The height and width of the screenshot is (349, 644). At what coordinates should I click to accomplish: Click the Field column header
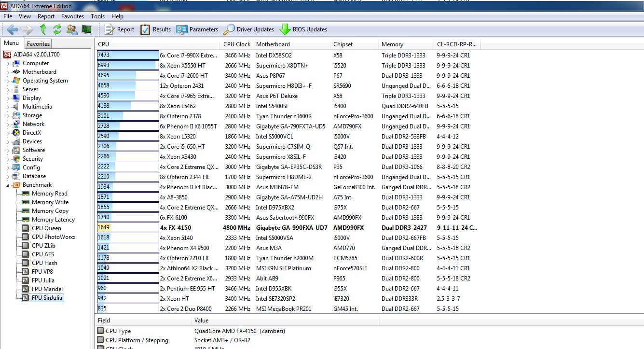[x=143, y=321]
